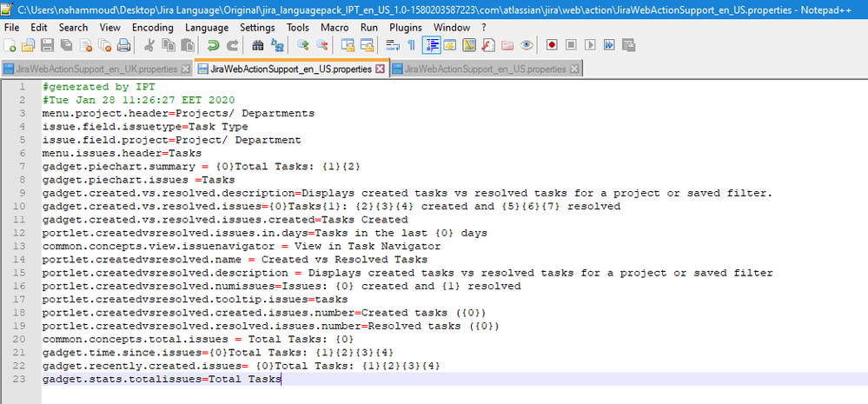Stop macro recording square button
Screen dimensions: 868x404
[x=572, y=45]
